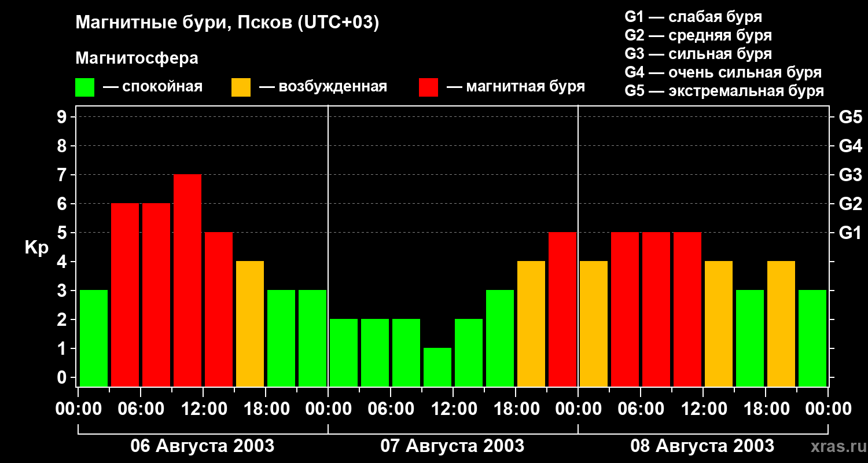Click the 'G4' mark on the right axis
Screen dimensions: 868x463
point(851,146)
